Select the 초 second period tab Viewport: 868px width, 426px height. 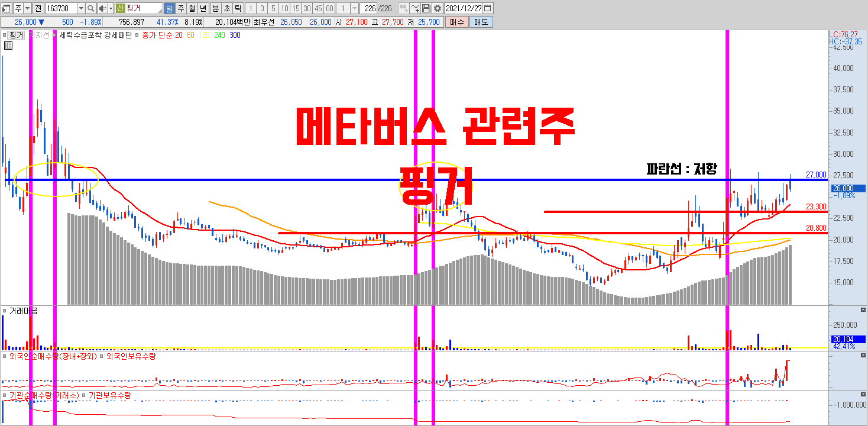[x=226, y=8]
